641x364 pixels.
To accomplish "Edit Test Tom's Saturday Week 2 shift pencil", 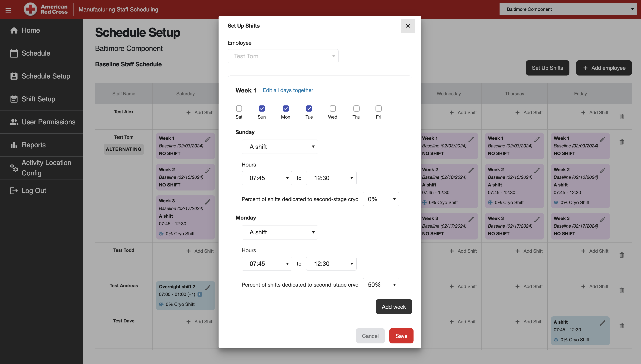I will (x=208, y=171).
